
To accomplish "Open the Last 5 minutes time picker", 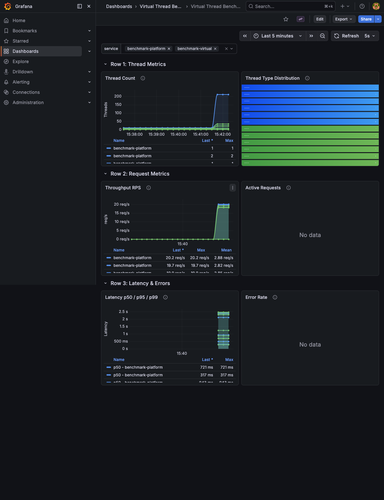I will click(278, 36).
